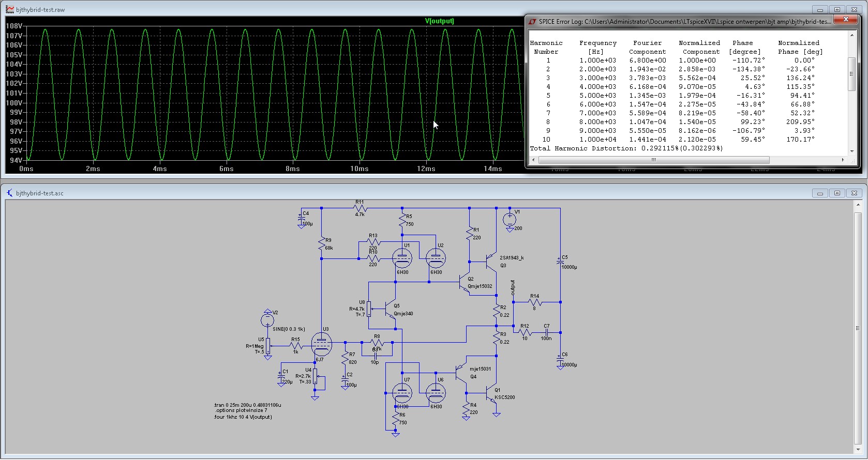Select the C5 10000µ capacitor symbol
Viewport: 868px width, 460px height.
click(x=560, y=263)
